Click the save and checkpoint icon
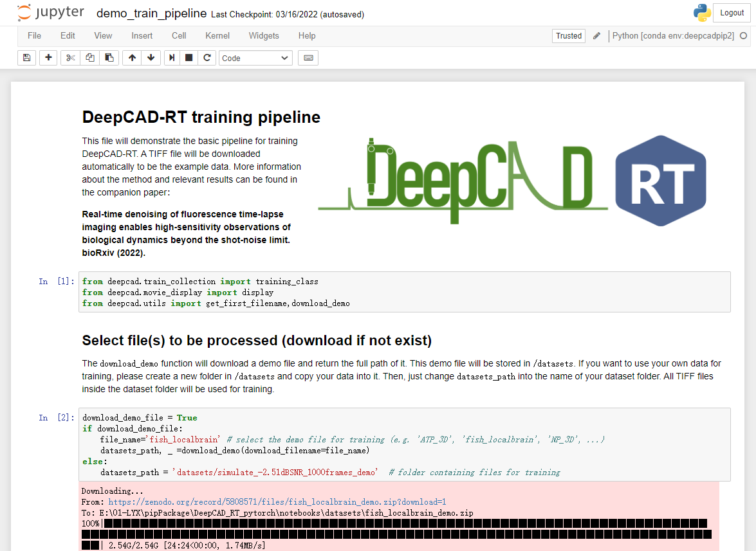This screenshot has width=756, height=551. [x=26, y=58]
